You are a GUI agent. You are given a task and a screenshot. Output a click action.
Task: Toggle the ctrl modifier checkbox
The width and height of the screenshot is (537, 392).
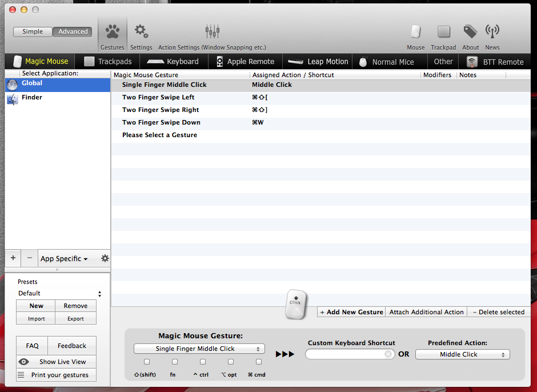[x=203, y=362]
